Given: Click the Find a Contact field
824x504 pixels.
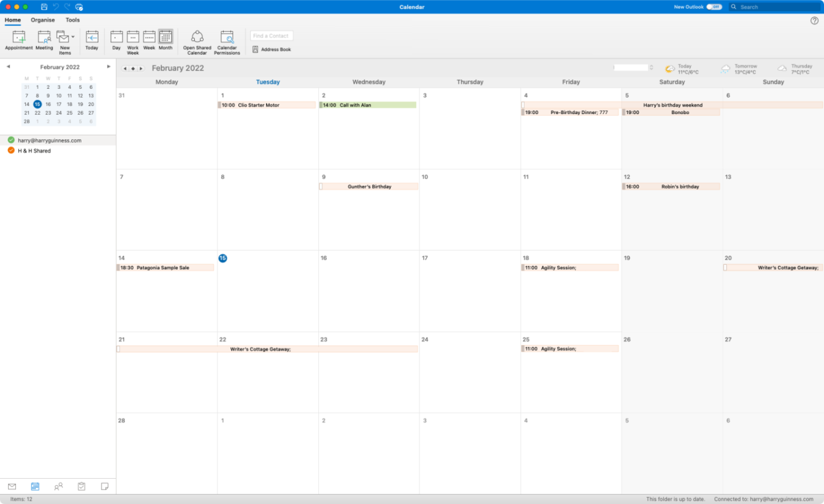Looking at the screenshot, I should (272, 36).
